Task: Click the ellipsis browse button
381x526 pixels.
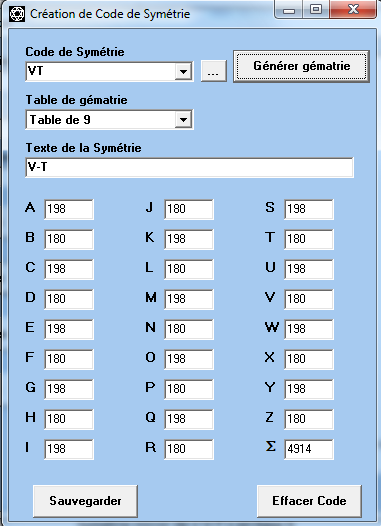Action: [214, 71]
